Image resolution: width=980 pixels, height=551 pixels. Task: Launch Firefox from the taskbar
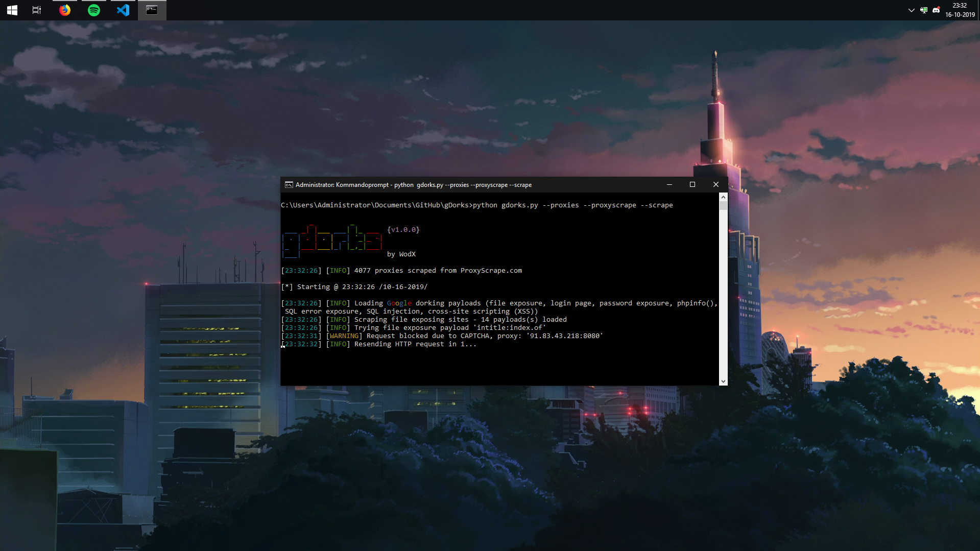(x=65, y=10)
